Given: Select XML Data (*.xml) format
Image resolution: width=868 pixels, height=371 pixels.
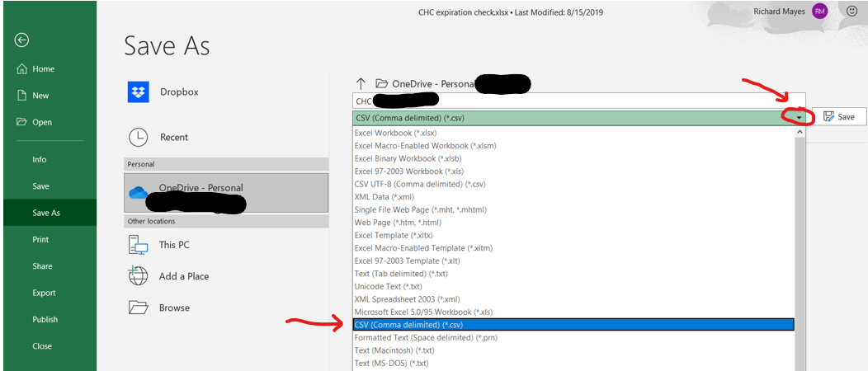Looking at the screenshot, I should point(573,197).
